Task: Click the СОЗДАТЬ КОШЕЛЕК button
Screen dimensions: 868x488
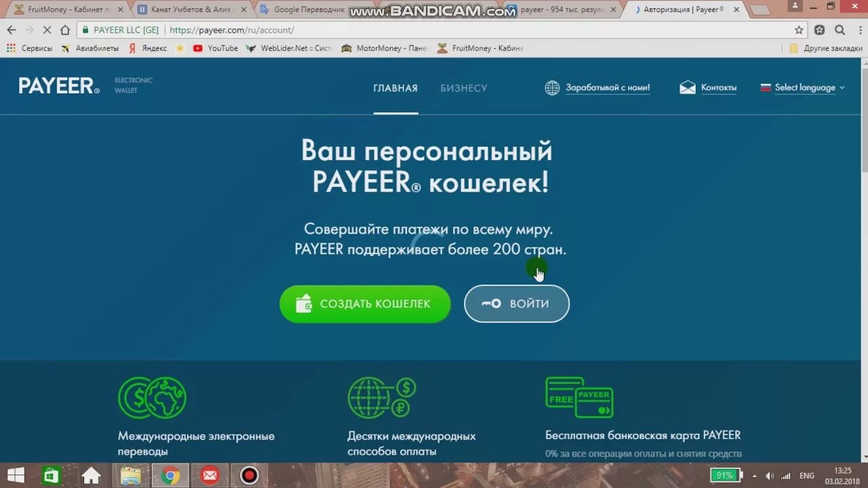Action: tap(365, 304)
